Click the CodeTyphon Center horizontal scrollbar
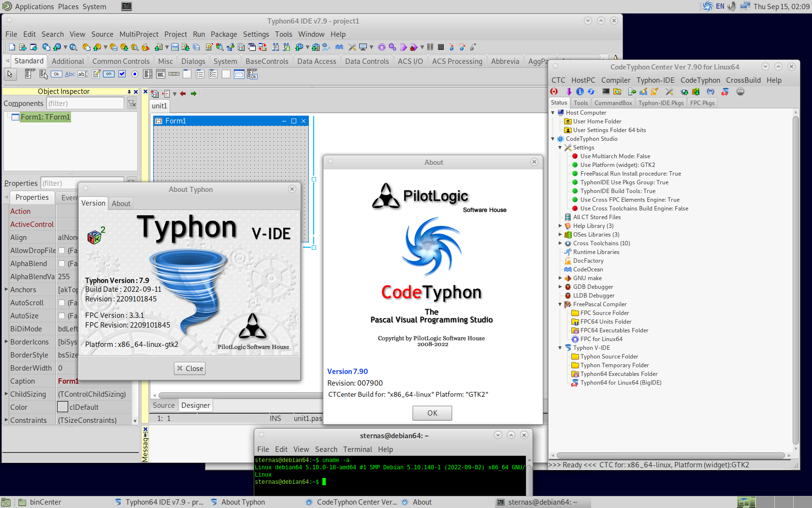812x508 pixels. tap(670, 456)
